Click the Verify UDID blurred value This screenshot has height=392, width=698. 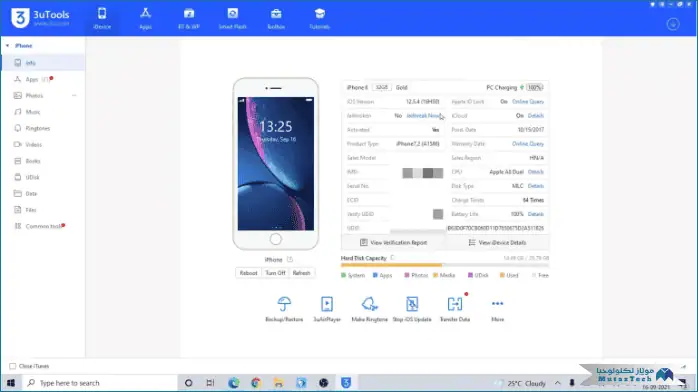pyautogui.click(x=438, y=214)
